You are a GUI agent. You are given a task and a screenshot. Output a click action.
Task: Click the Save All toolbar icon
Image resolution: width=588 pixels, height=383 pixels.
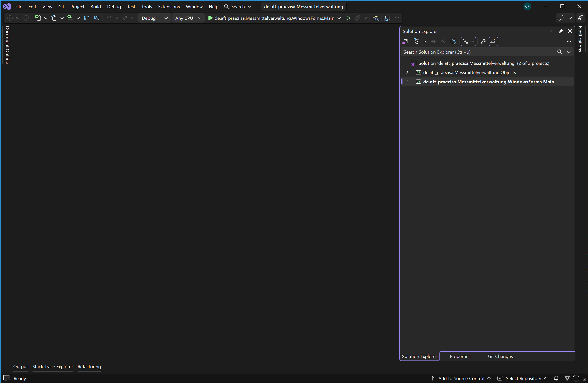coord(97,18)
